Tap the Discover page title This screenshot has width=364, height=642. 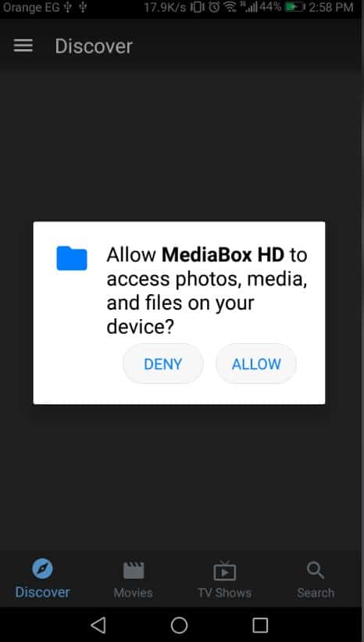point(94,46)
